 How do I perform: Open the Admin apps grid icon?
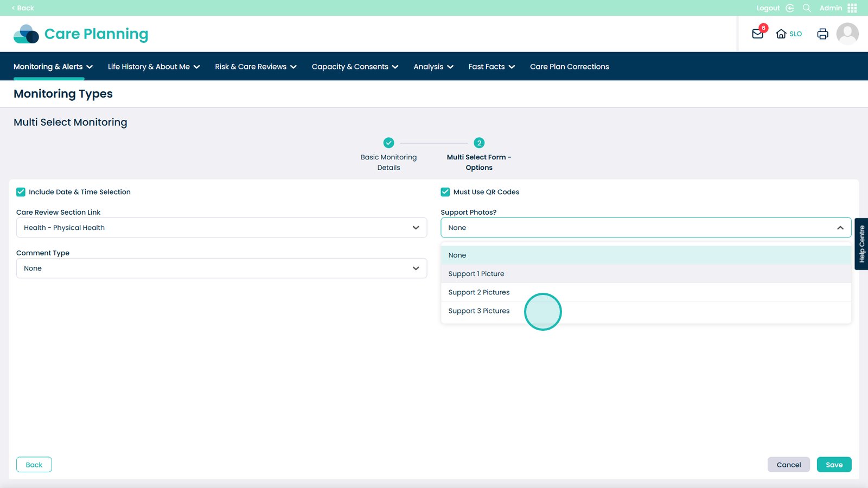(852, 8)
